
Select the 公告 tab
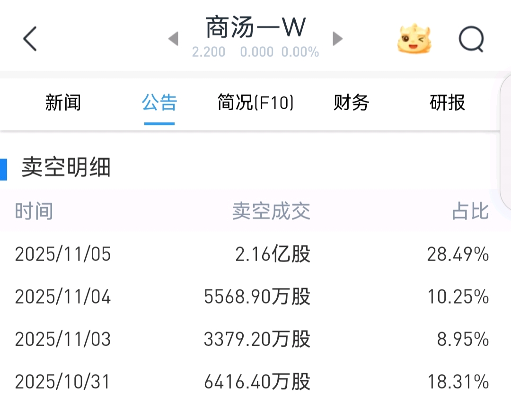pyautogui.click(x=159, y=102)
